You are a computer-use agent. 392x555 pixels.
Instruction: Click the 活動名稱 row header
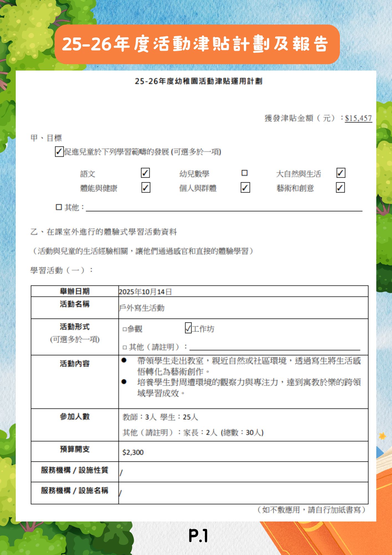(x=75, y=304)
